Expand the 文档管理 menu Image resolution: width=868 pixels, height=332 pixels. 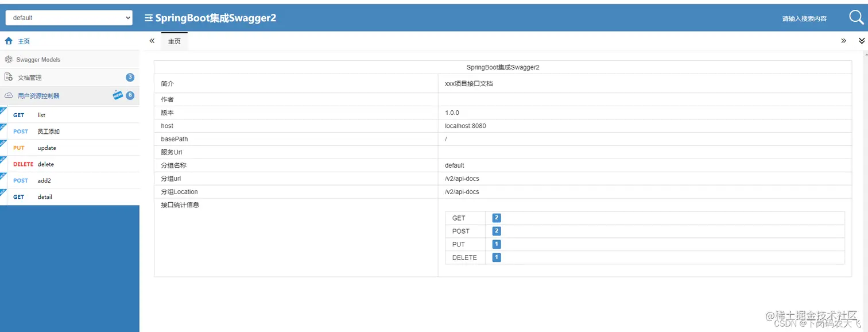click(x=69, y=77)
